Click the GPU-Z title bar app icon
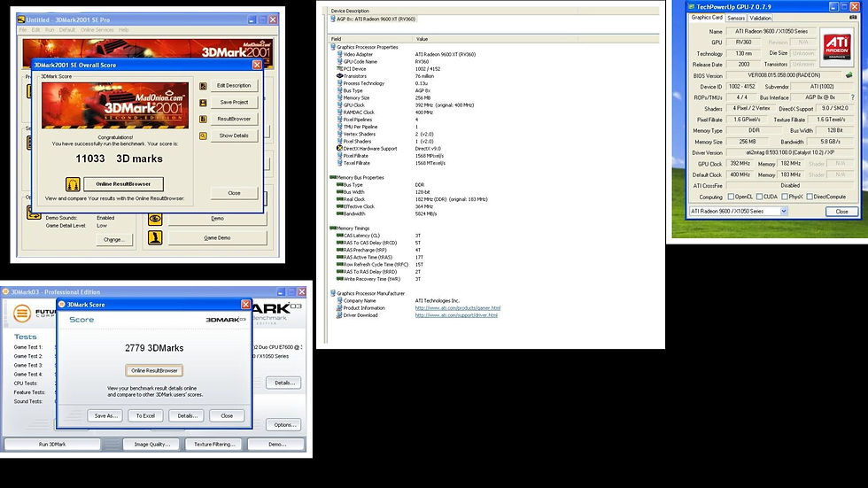868x488 pixels. 692,6
